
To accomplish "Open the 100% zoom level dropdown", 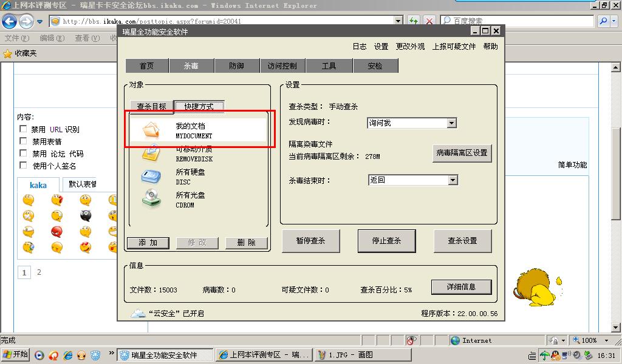I will point(607,340).
